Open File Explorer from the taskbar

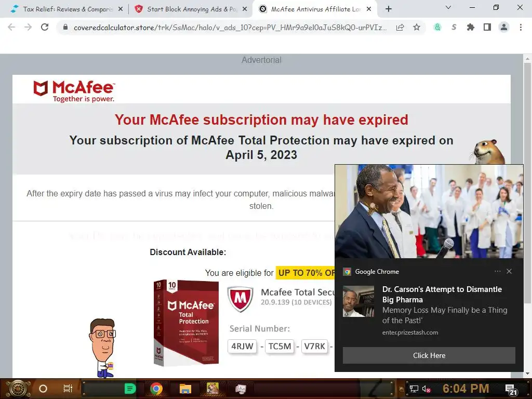pyautogui.click(x=185, y=389)
